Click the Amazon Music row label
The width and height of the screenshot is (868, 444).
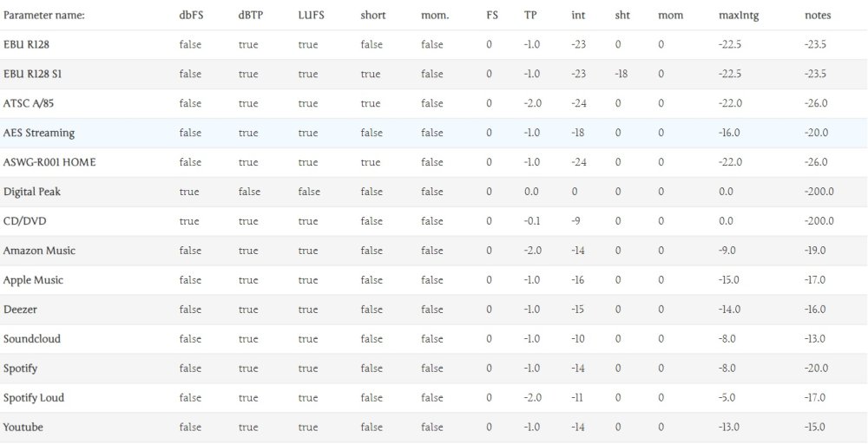click(x=39, y=251)
